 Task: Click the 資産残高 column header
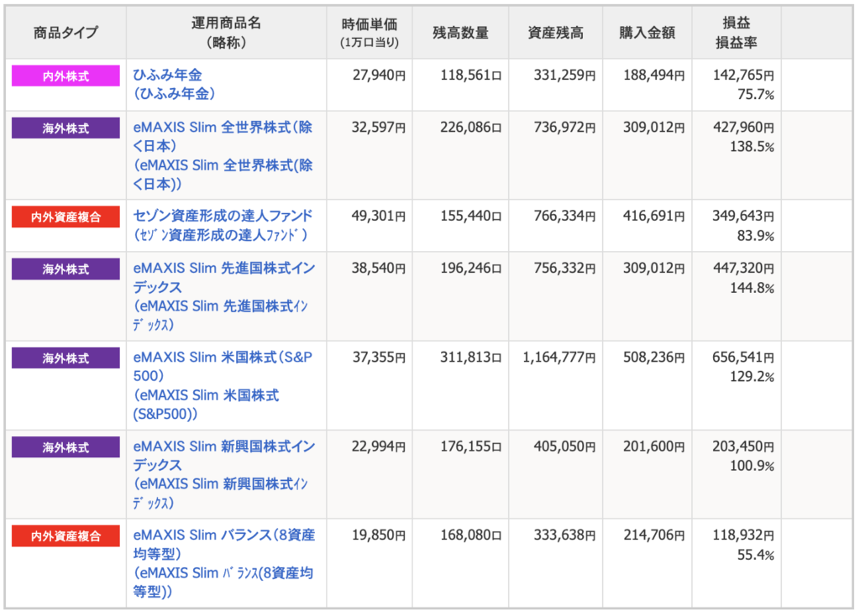click(555, 33)
